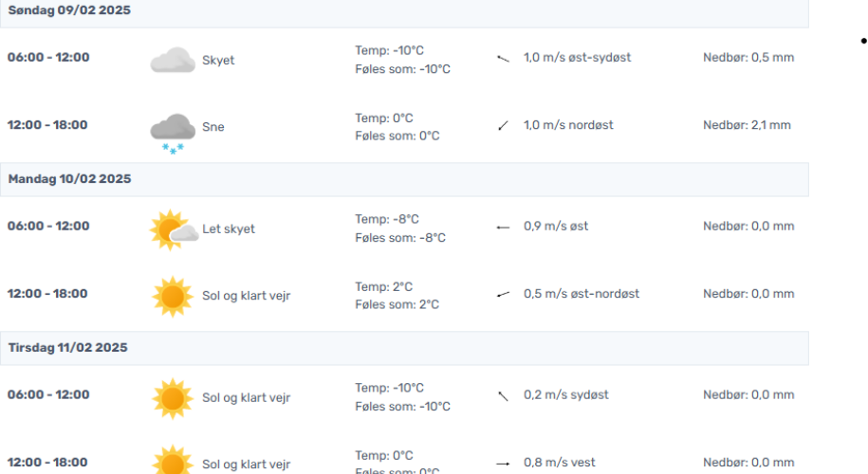Select the Tirsdag 11/02 2025 day header

(x=404, y=348)
